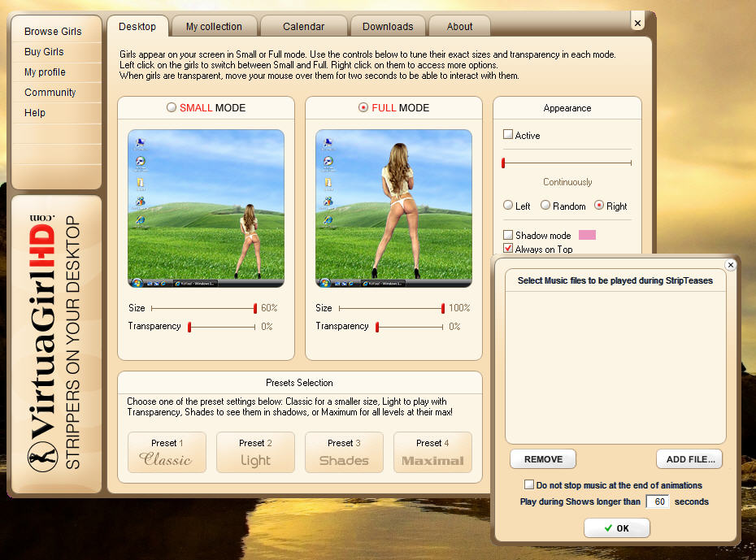Choose the Preset 2 Light option
The width and height of the screenshot is (756, 560).
255,453
